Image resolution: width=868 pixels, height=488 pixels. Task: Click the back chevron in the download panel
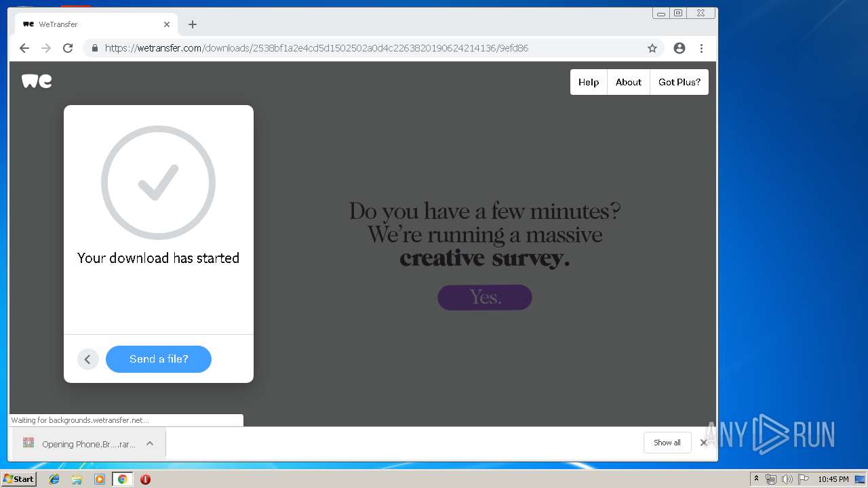coord(87,359)
